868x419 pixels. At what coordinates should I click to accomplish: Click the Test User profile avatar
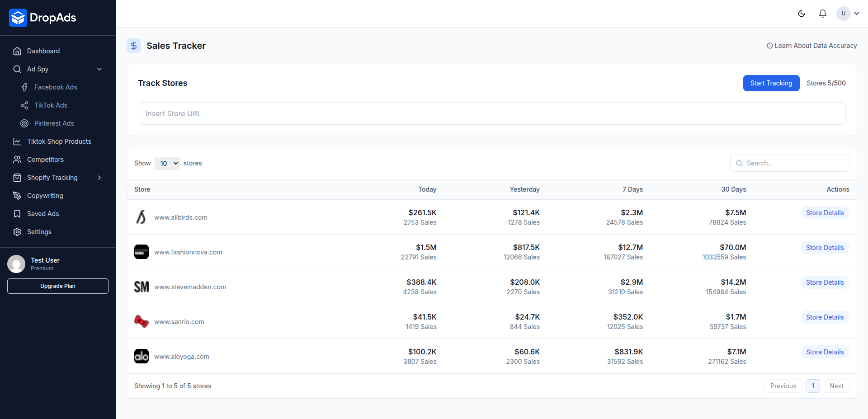point(16,264)
